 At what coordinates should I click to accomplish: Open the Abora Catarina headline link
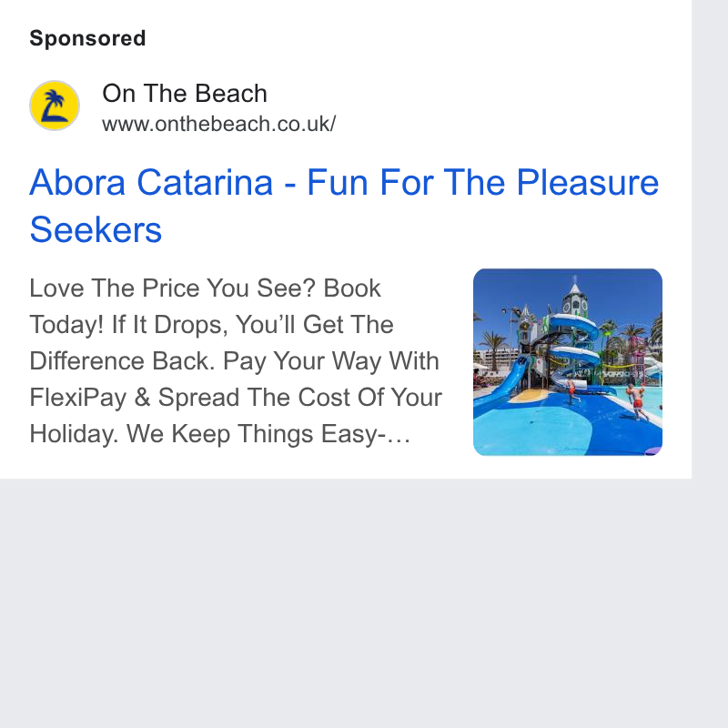pyautogui.click(x=344, y=206)
